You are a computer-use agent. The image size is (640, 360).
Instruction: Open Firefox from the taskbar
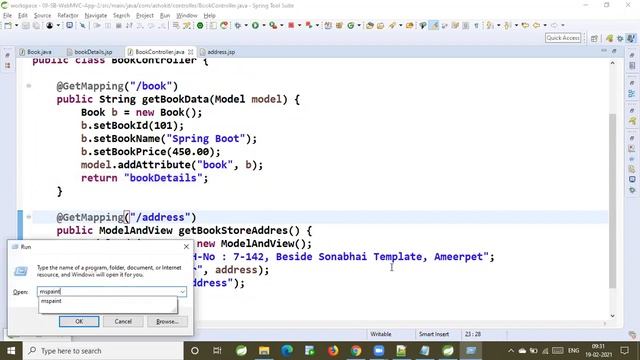point(333,351)
